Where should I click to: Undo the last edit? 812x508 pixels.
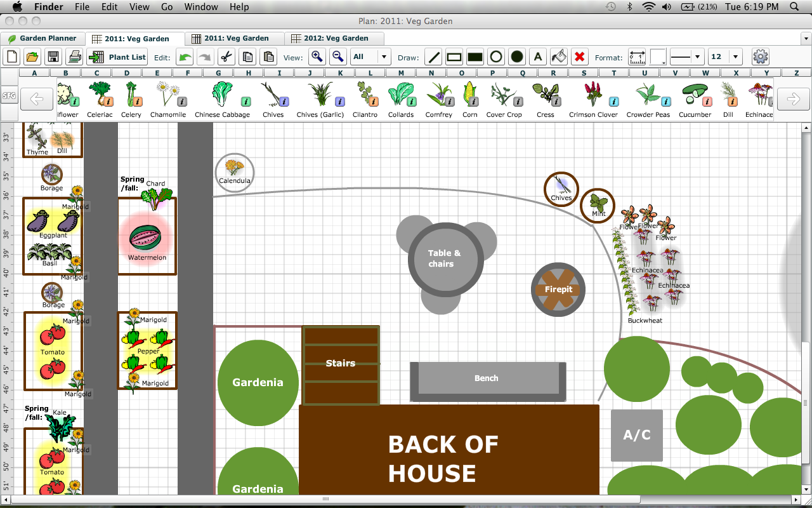point(185,57)
